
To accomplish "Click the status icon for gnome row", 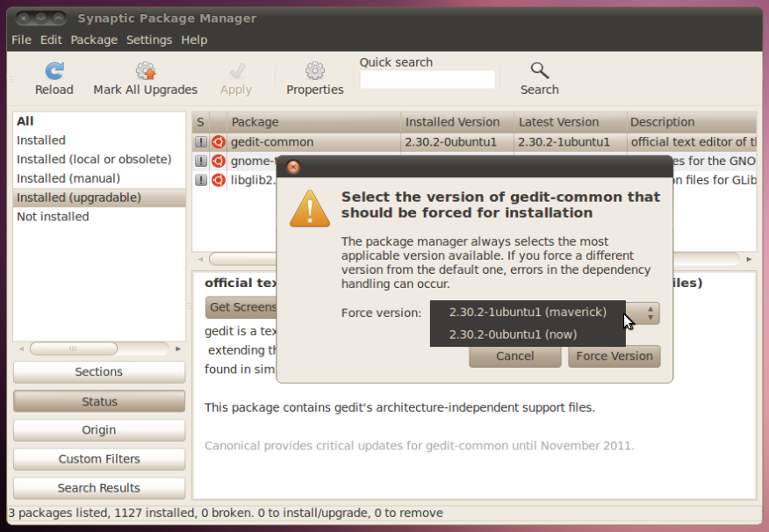I will (x=200, y=161).
